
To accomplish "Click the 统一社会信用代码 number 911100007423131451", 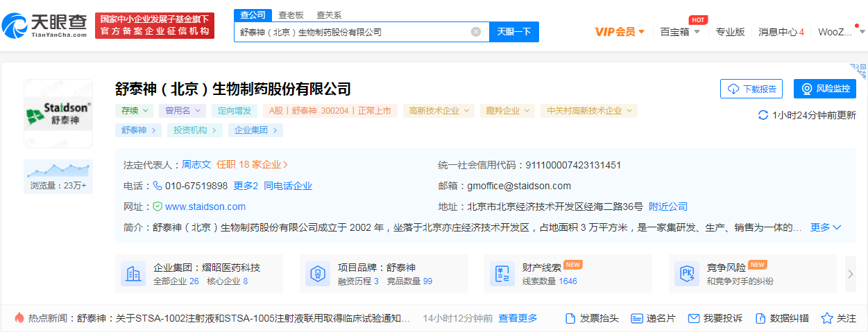I will tap(573, 165).
